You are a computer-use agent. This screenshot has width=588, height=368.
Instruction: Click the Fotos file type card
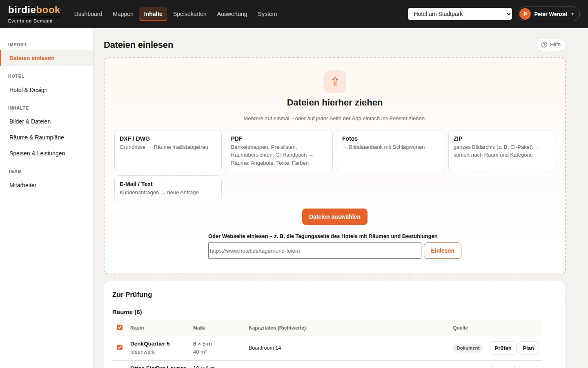coord(390,150)
